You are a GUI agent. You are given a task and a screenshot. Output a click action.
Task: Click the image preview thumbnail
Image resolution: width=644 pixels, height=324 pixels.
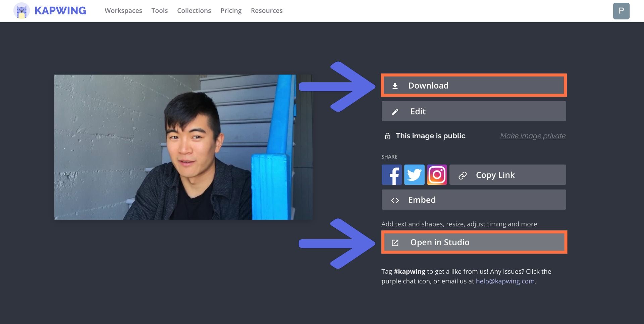click(183, 147)
